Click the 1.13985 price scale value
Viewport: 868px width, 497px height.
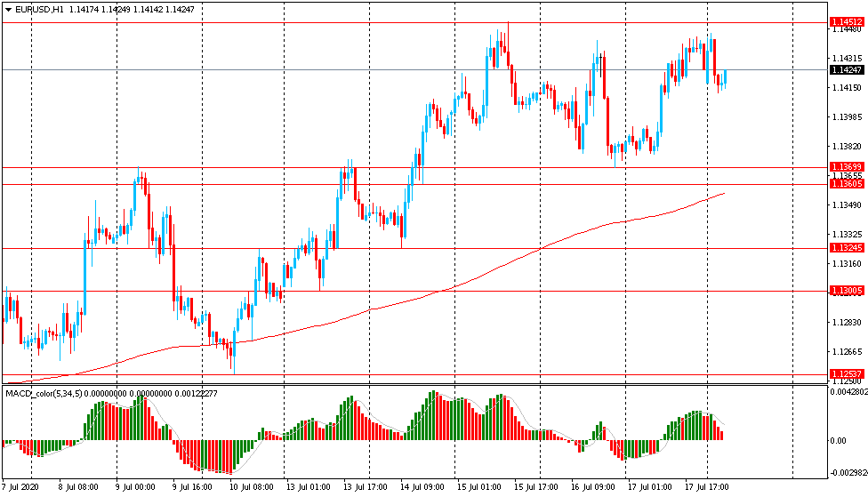pyautogui.click(x=847, y=116)
